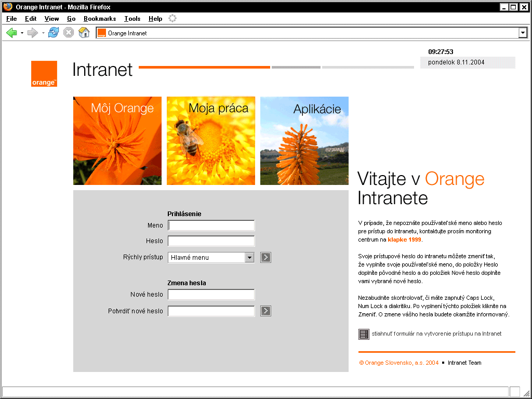Click the Zmena hesla section heading
This screenshot has height=399, width=532.
point(187,283)
